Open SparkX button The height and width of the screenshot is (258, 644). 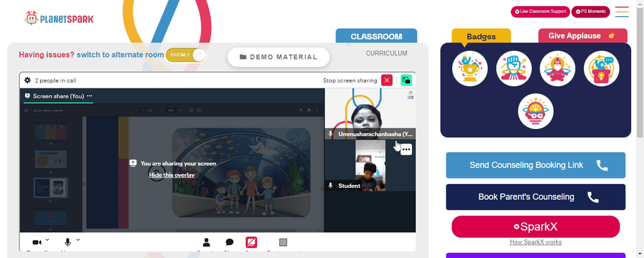(536, 227)
